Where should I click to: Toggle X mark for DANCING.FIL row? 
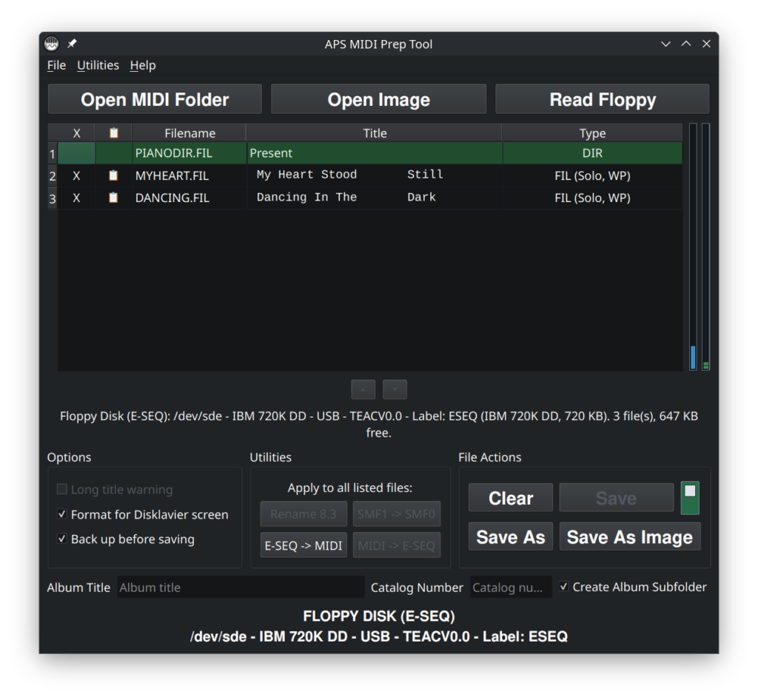click(76, 198)
